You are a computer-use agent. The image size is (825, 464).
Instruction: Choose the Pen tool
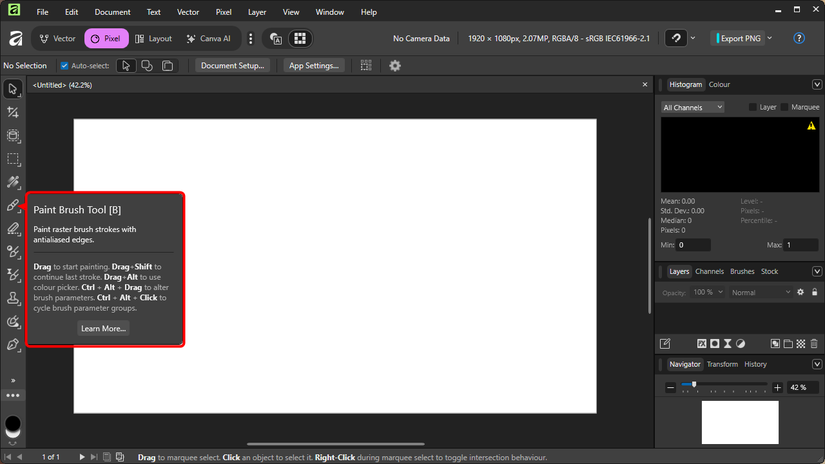13,345
